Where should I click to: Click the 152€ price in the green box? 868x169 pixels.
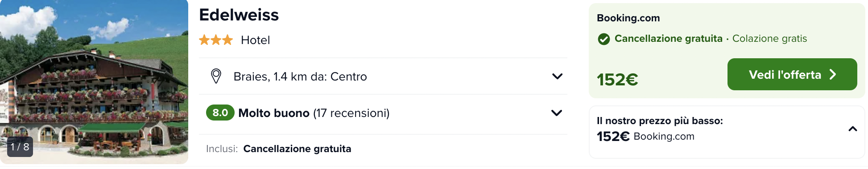(617, 80)
